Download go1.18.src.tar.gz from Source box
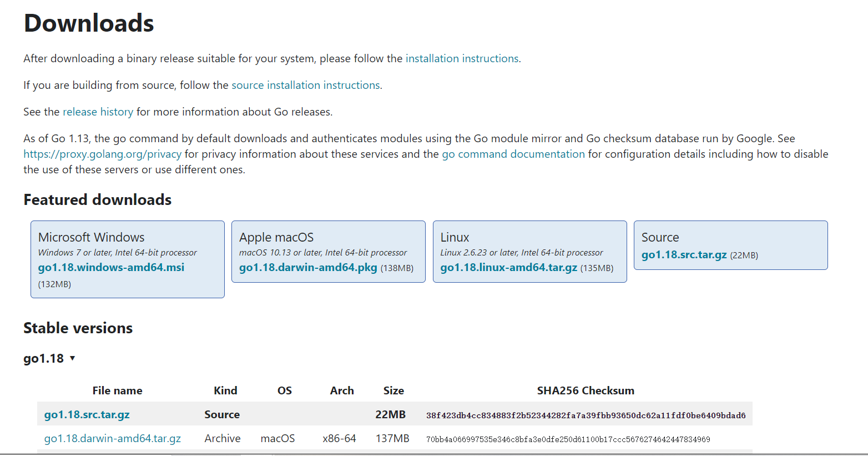 [684, 255]
